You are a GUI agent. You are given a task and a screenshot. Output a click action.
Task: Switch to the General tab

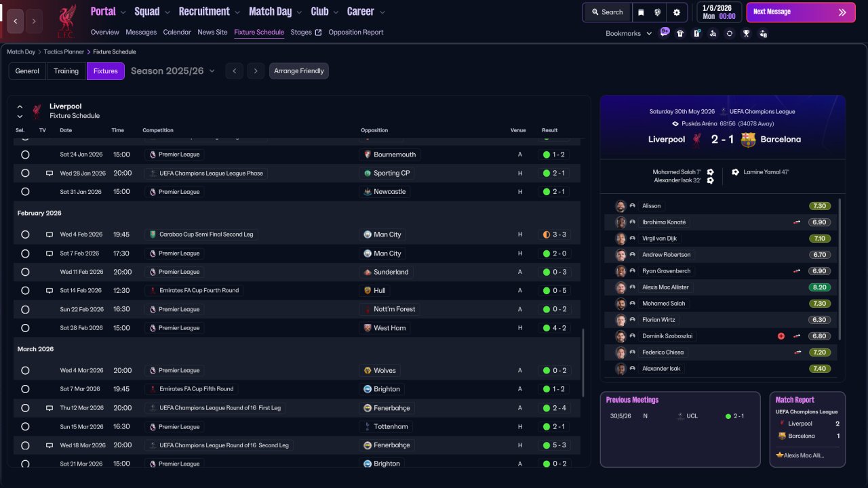[x=27, y=71]
